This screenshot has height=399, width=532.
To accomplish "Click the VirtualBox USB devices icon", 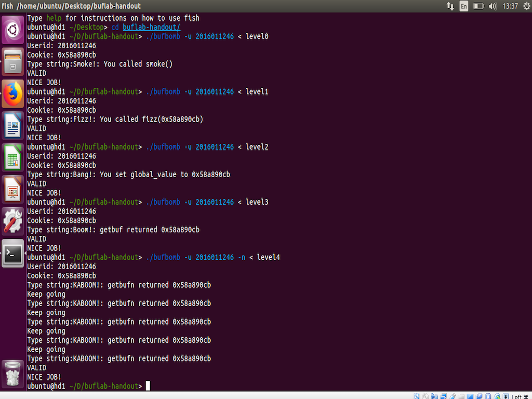I will coord(453,396).
